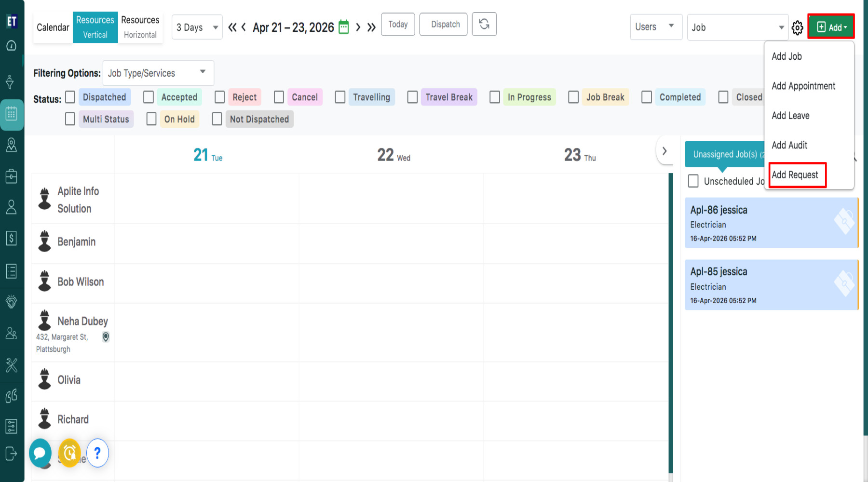Enable the Dispatched status checkbox
This screenshot has width=868, height=482.
point(70,97)
